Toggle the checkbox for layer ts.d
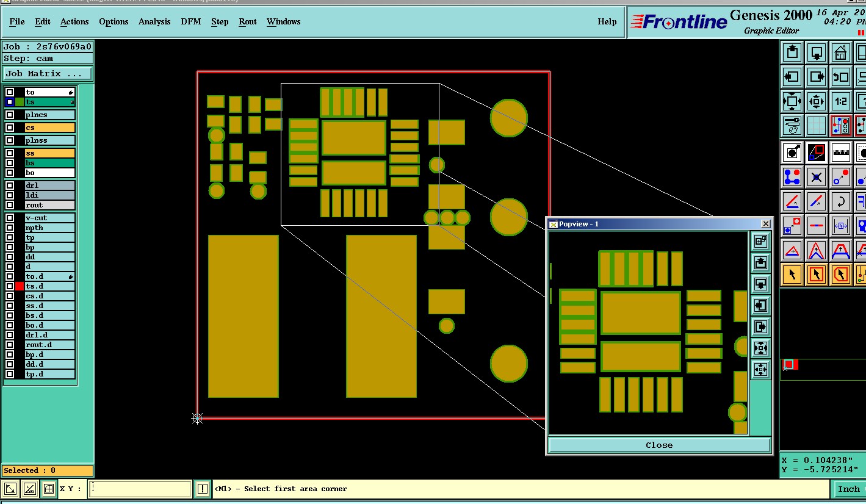866x504 pixels. pyautogui.click(x=10, y=286)
